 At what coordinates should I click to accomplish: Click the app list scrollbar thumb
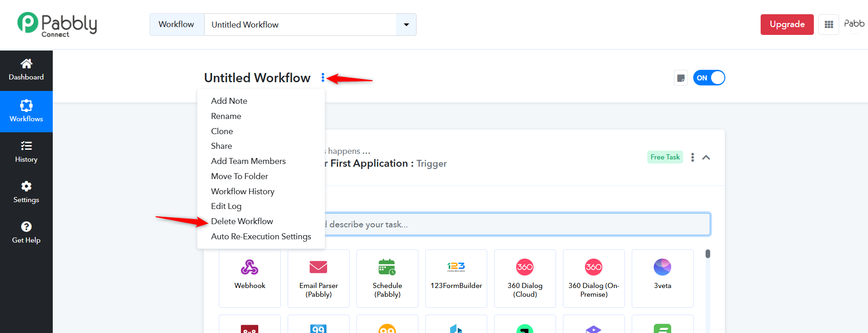point(708,254)
